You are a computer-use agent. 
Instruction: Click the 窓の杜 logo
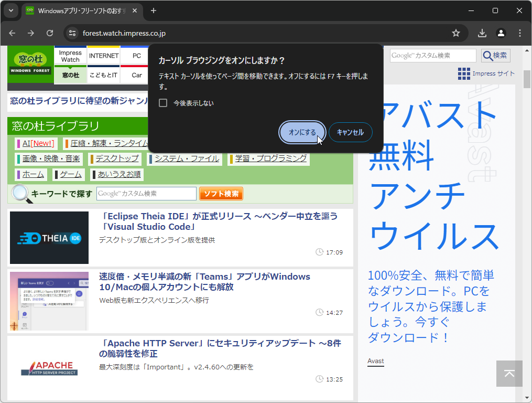pos(30,64)
